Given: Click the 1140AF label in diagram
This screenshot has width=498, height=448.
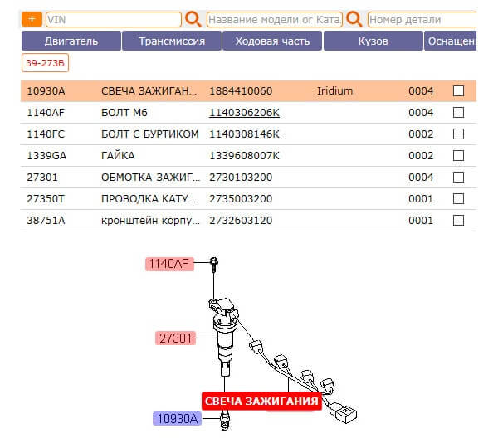Looking at the screenshot, I should pos(169,264).
